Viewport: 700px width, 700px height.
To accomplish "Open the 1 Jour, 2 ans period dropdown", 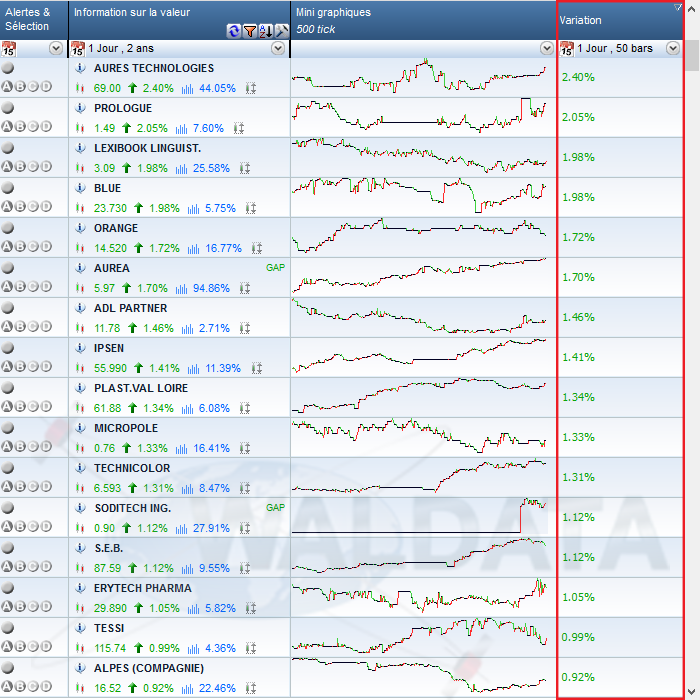I will [278, 48].
